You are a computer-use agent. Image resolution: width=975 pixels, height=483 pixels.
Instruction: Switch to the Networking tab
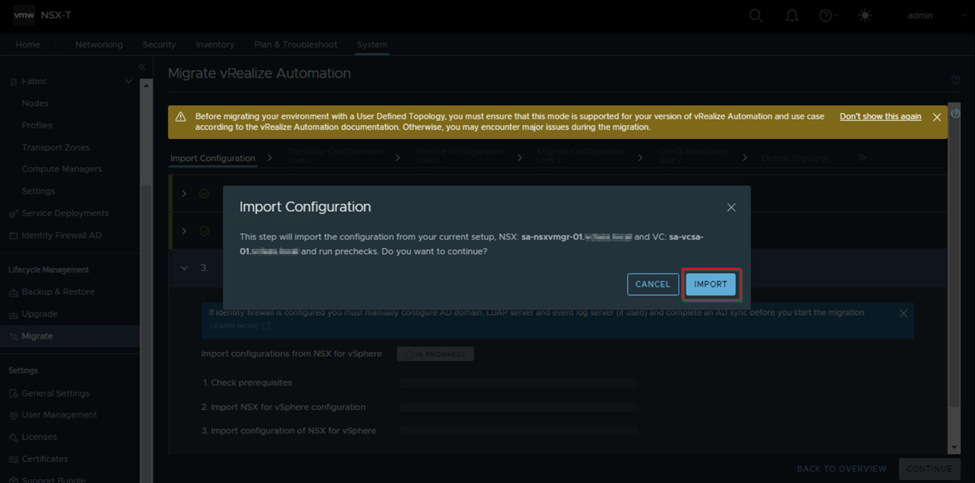[x=99, y=45]
